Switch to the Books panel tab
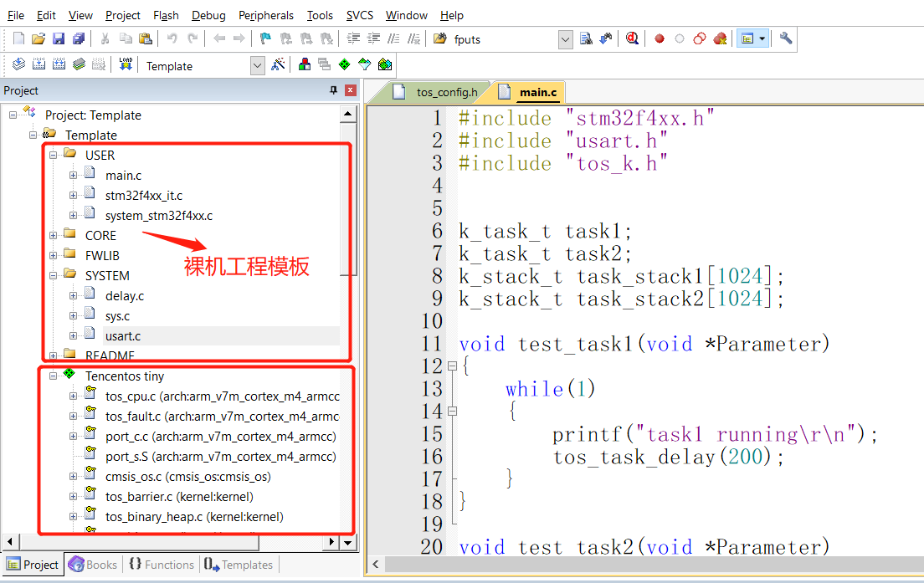The height and width of the screenshot is (583, 924). point(93,565)
